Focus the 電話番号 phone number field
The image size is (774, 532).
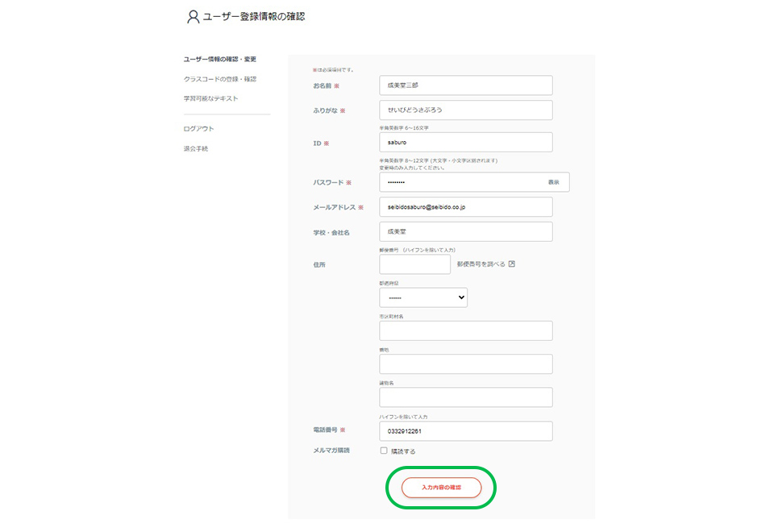click(x=465, y=431)
